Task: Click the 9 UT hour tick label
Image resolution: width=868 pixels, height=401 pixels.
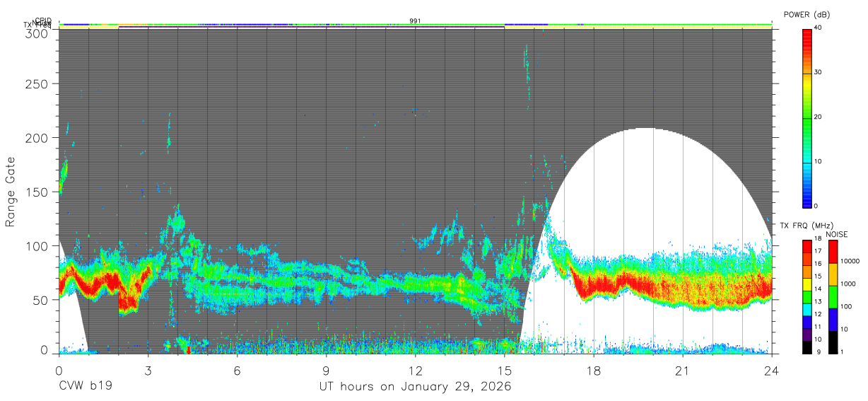Action: click(326, 370)
